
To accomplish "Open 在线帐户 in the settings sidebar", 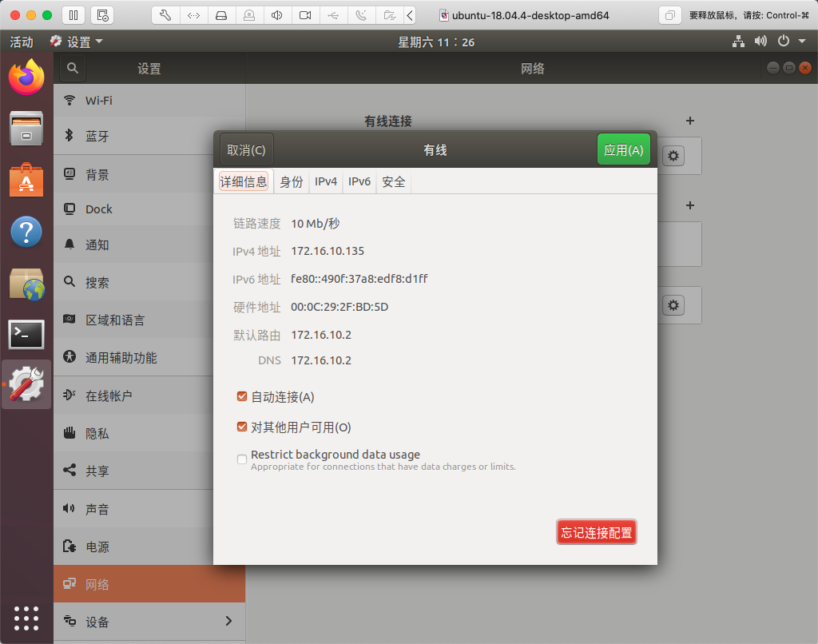I will click(x=149, y=396).
